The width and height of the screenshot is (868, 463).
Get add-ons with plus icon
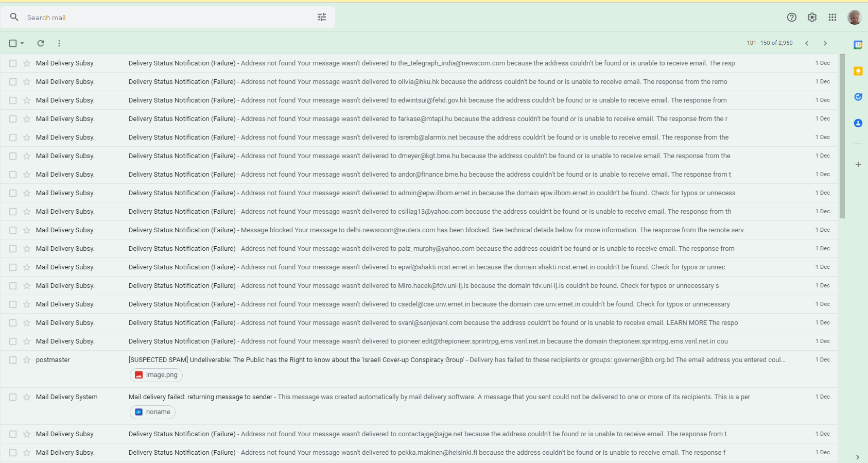(x=858, y=164)
